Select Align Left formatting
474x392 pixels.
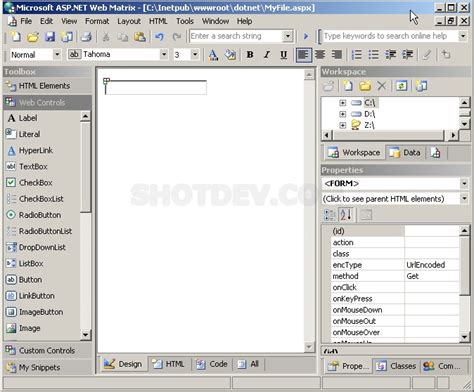click(303, 55)
